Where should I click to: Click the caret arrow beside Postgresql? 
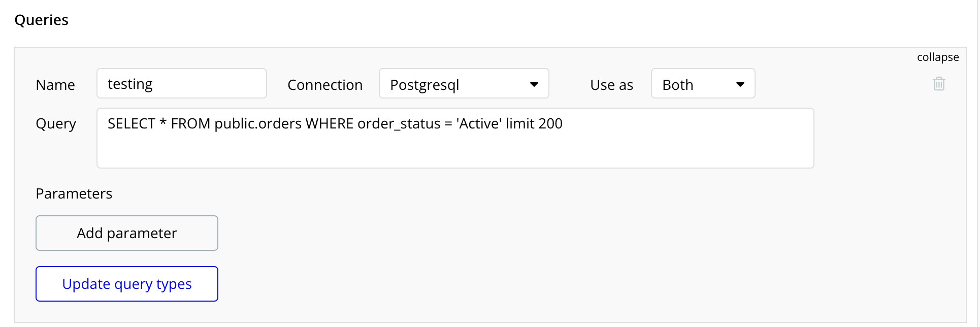point(534,84)
